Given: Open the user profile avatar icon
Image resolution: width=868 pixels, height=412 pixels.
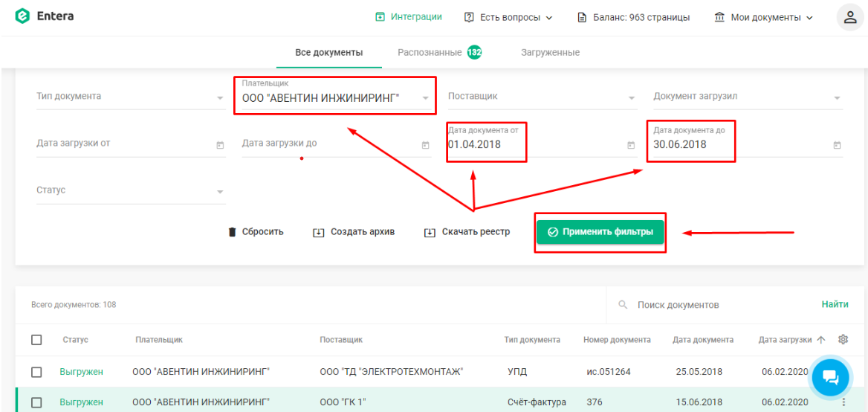Looking at the screenshot, I should [850, 18].
